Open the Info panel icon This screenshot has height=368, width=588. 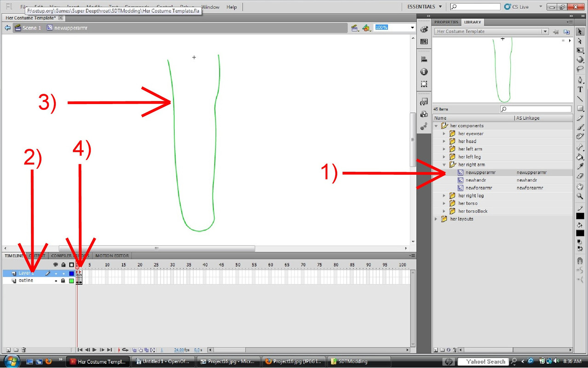point(424,72)
